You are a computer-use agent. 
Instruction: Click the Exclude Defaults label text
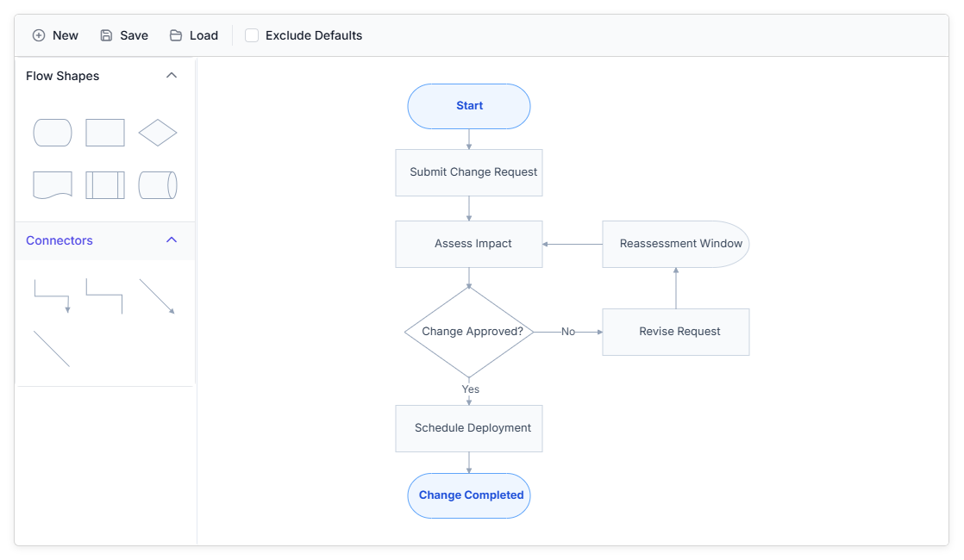[314, 35]
